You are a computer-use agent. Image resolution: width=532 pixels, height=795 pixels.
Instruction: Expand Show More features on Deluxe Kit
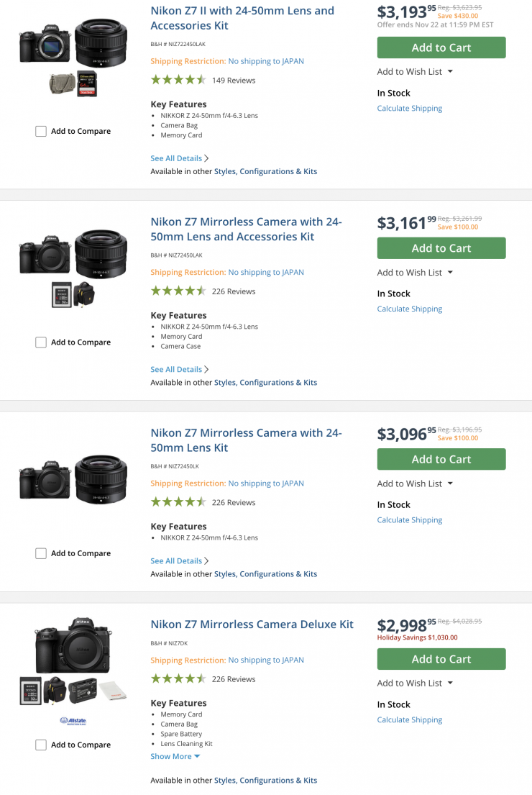[x=175, y=756]
